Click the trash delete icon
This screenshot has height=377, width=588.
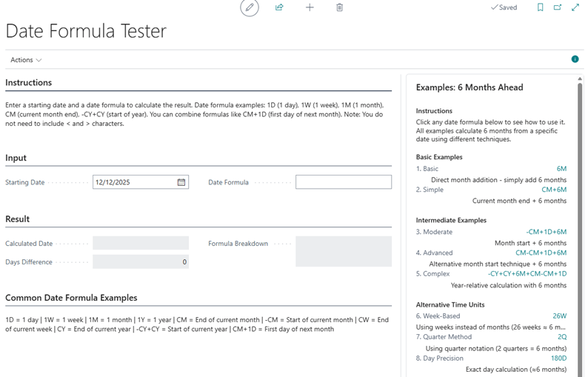(339, 7)
